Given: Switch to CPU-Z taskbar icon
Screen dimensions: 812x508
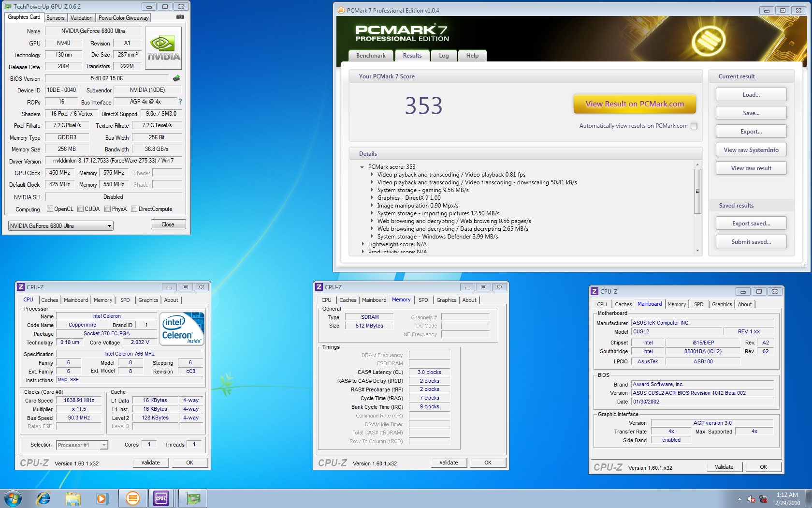Looking at the screenshot, I should click(161, 498).
